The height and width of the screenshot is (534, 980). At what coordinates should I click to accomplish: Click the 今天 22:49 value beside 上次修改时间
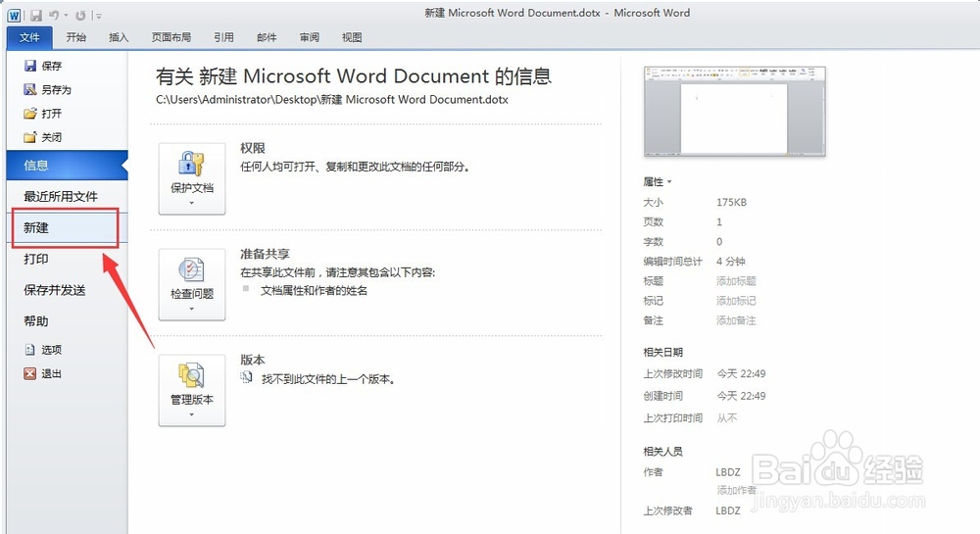(741, 373)
